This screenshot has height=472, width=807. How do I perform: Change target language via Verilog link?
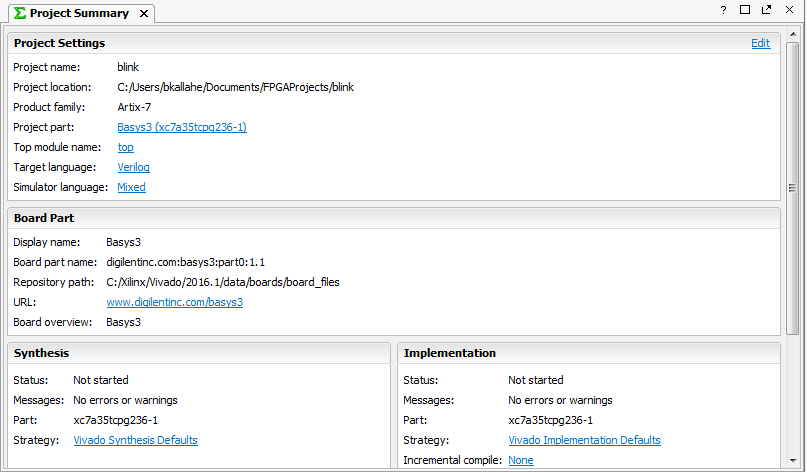(x=133, y=167)
